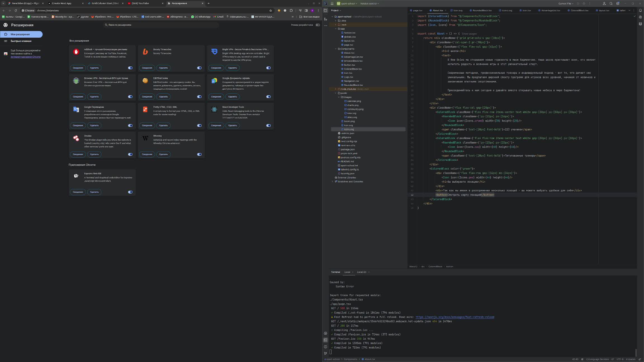The height and width of the screenshot is (362, 644).
Task: Open the Version control dropdown
Action: tap(370, 4)
